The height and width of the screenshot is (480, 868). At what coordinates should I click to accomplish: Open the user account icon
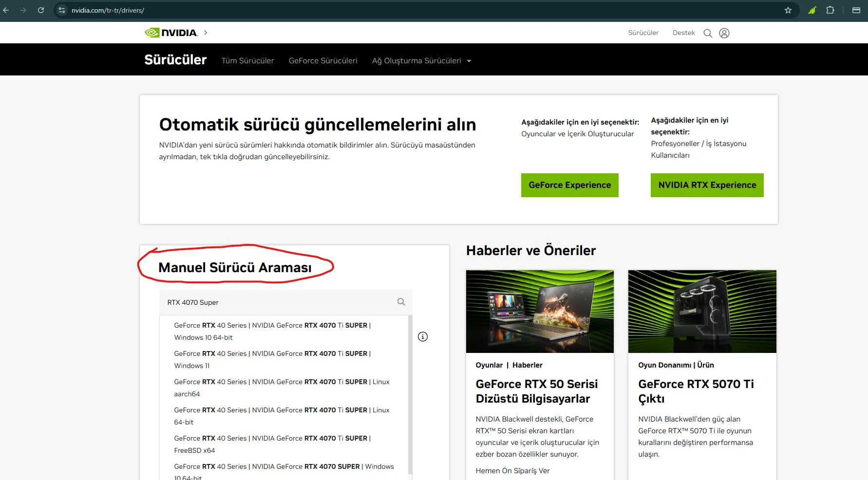point(724,33)
